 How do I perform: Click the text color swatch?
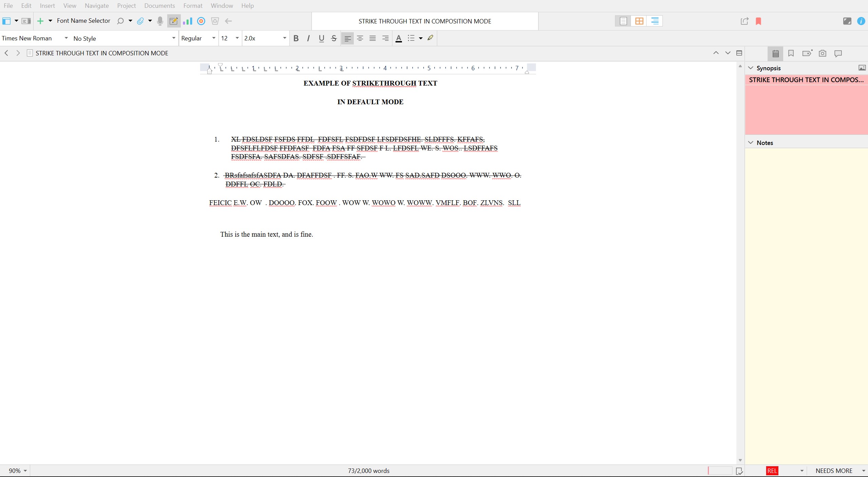(x=398, y=38)
